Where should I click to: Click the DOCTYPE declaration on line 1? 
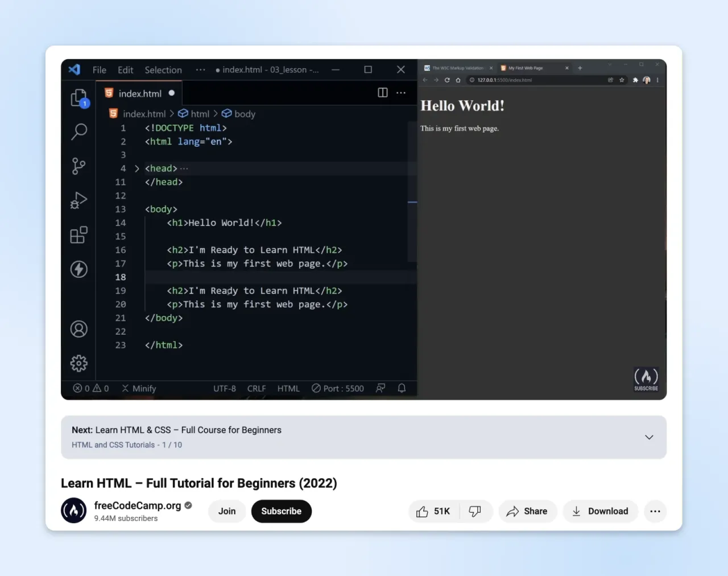pyautogui.click(x=186, y=128)
